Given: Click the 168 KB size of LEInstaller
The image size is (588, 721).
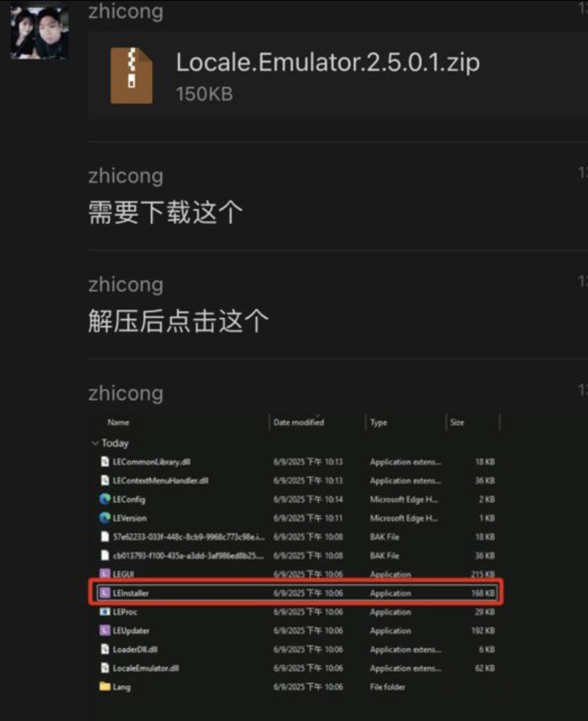Looking at the screenshot, I should 483,593.
